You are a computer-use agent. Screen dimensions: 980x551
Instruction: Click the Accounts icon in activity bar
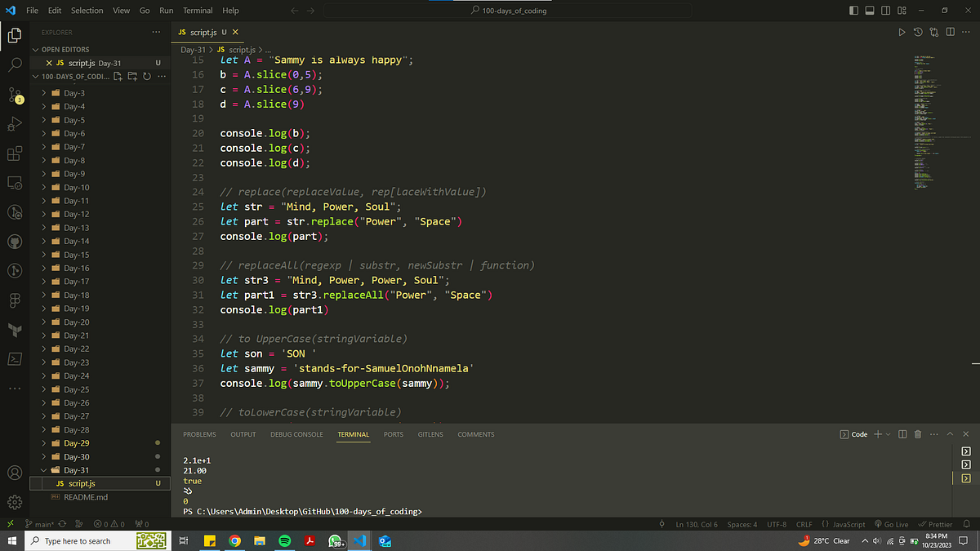pyautogui.click(x=15, y=473)
